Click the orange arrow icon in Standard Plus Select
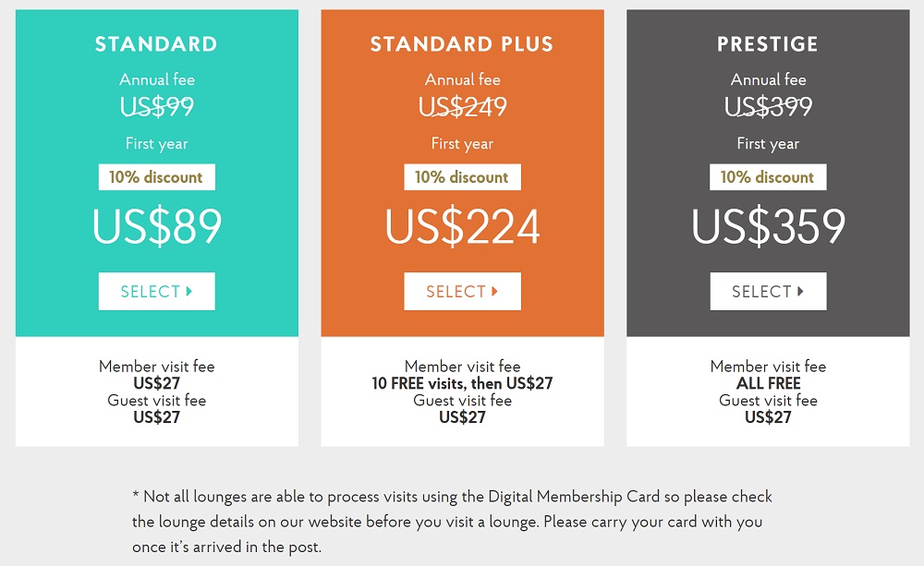 click(495, 292)
